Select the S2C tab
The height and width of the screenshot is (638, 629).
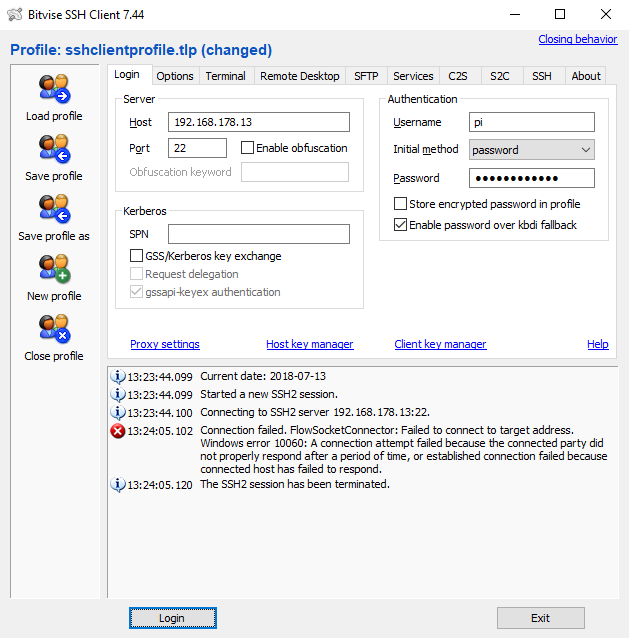(x=500, y=76)
